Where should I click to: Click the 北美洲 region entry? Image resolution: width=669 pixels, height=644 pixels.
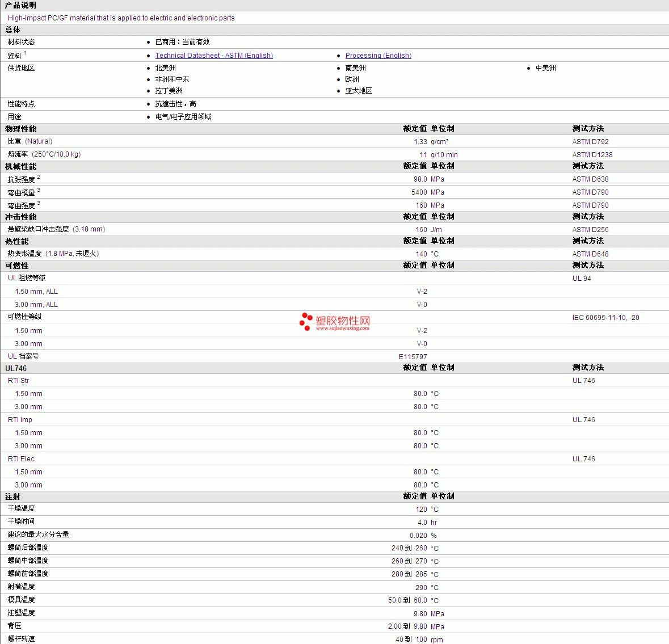point(166,68)
